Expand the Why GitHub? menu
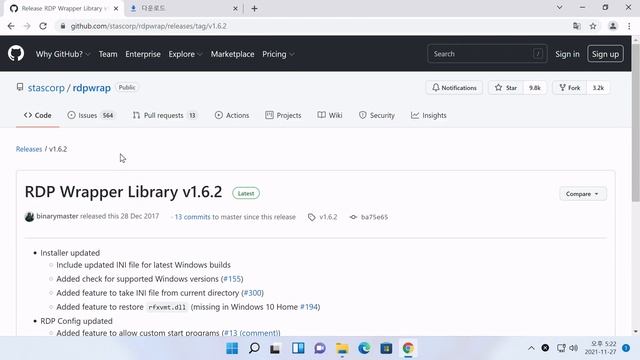This screenshot has height=360, width=640. coord(63,54)
